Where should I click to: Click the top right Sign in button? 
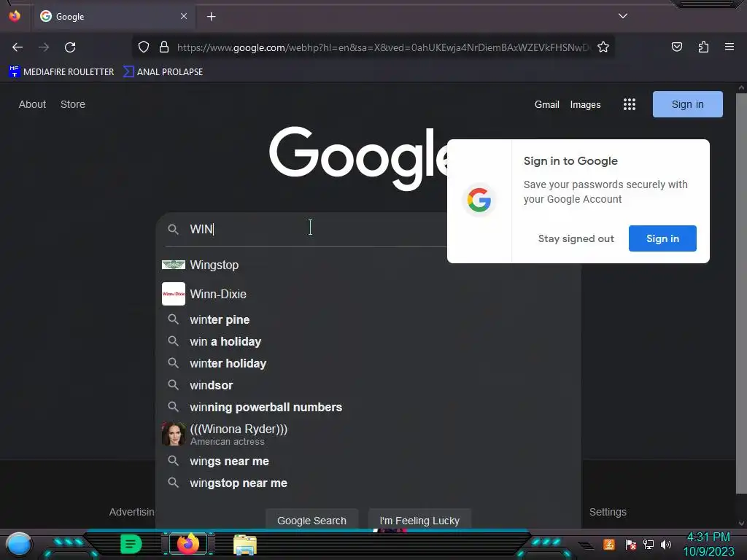click(x=687, y=104)
